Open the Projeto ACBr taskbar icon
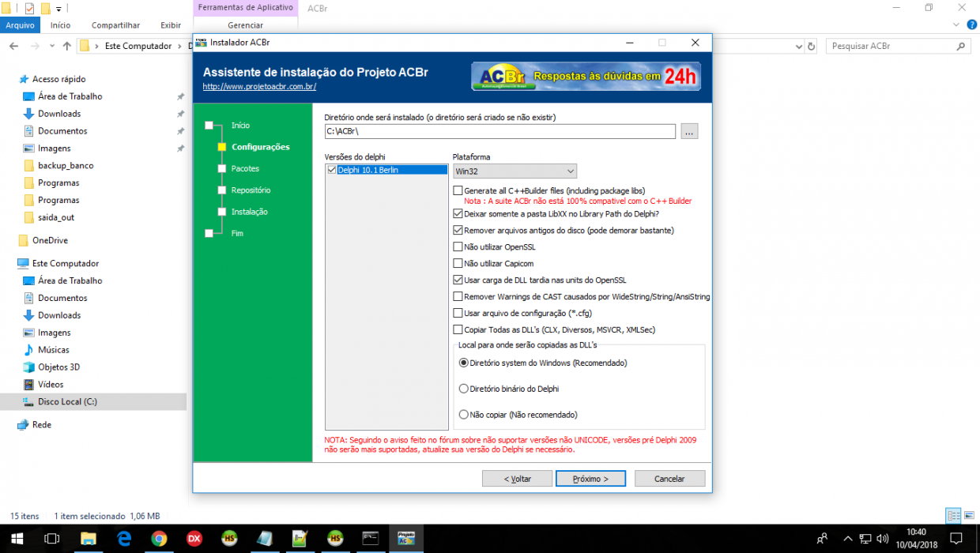 406,539
